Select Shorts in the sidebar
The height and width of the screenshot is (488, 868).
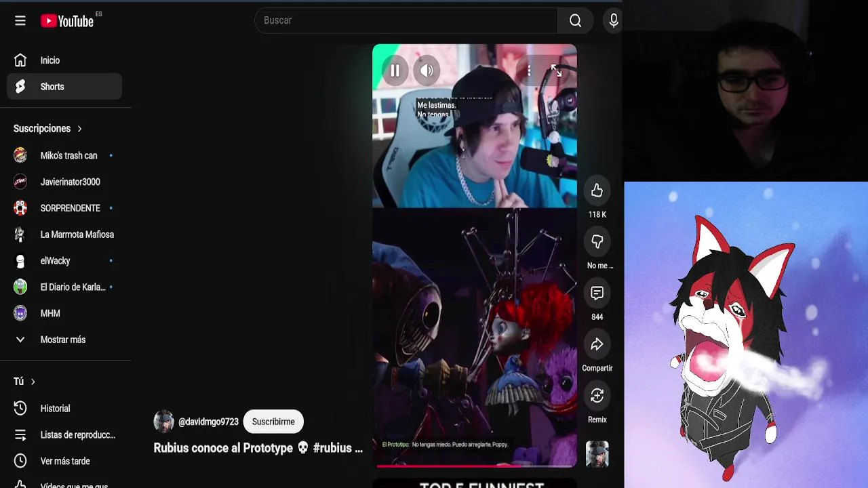[x=64, y=87]
